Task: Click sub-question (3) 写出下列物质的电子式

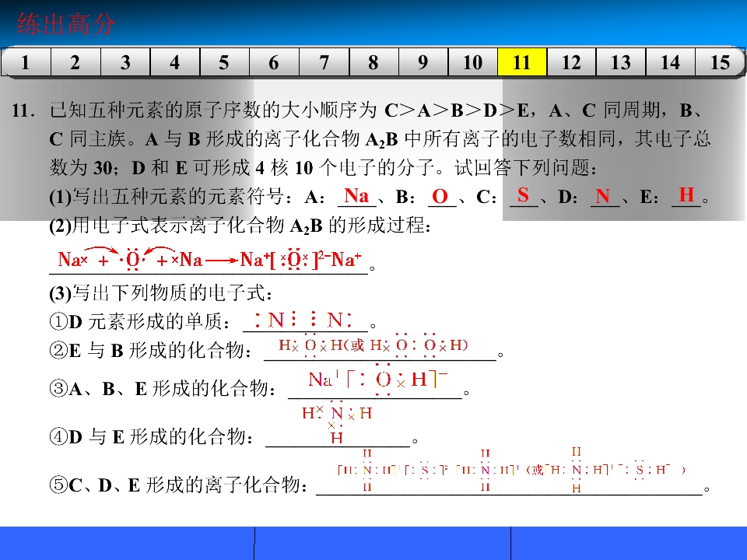Action: 160,292
